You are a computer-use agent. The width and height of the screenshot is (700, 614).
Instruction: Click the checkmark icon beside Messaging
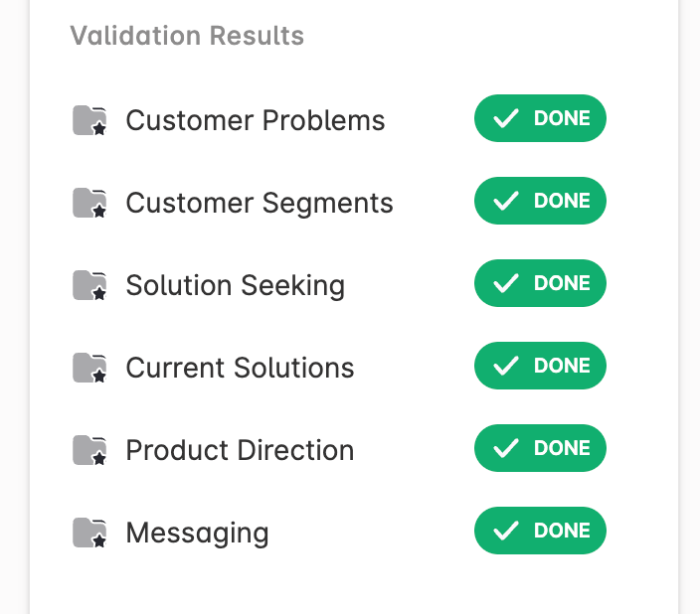coord(507,532)
